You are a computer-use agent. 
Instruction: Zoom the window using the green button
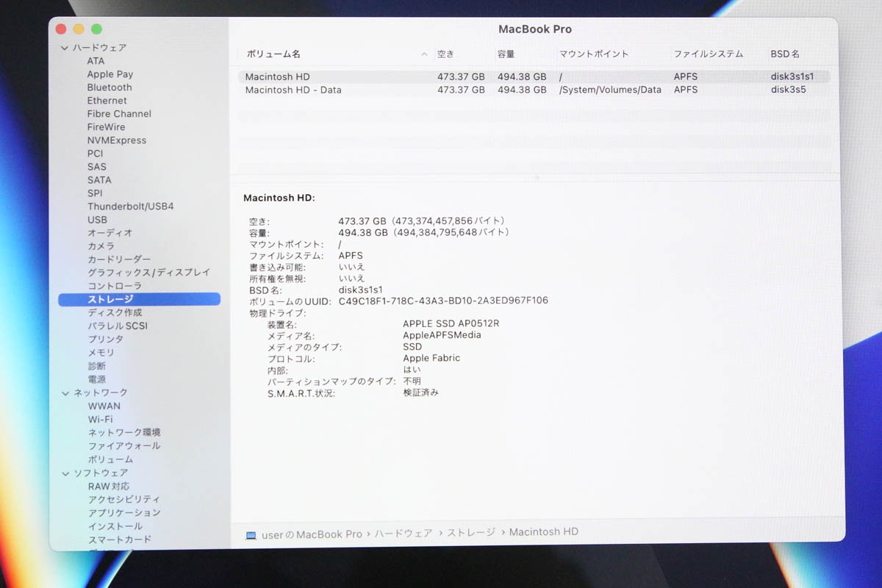96,29
